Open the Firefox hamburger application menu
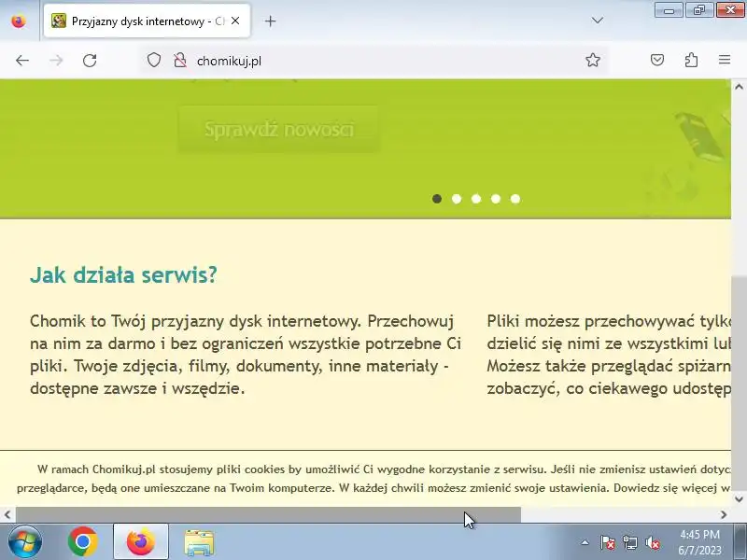This screenshot has height=560, width=747. click(725, 60)
